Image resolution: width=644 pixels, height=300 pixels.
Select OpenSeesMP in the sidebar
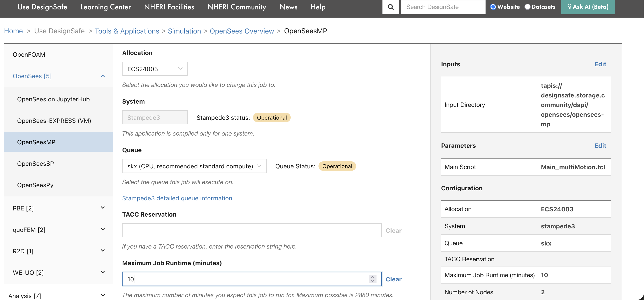point(58,142)
